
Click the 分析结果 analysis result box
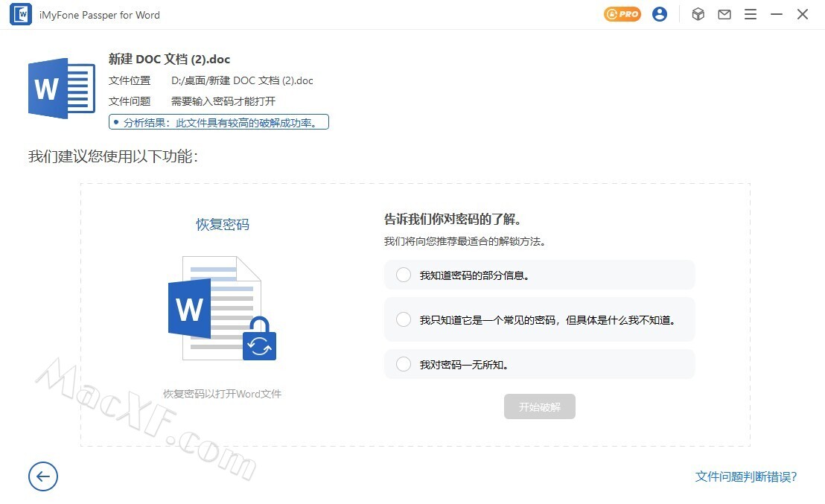(219, 122)
